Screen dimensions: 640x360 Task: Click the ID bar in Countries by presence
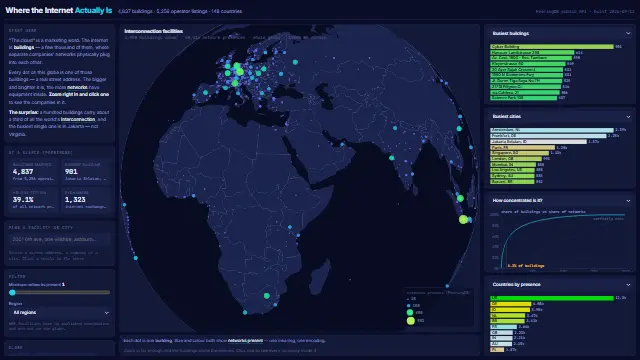[510, 309]
